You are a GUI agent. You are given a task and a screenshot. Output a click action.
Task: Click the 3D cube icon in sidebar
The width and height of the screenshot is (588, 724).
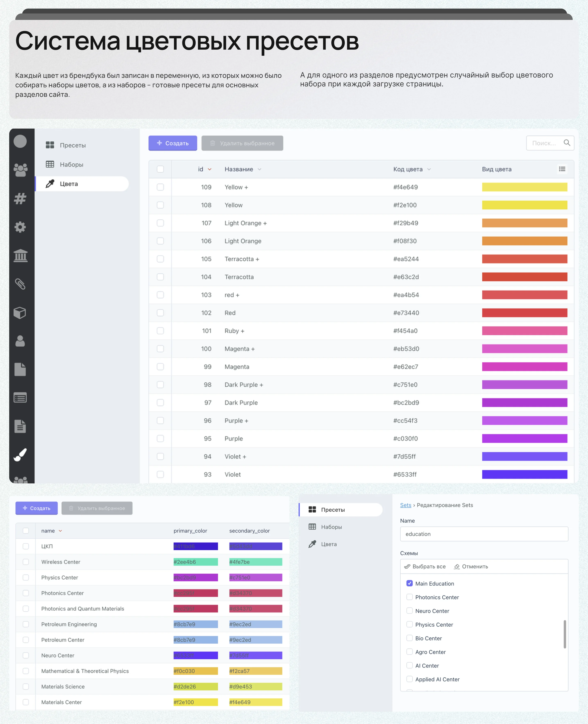[20, 313]
